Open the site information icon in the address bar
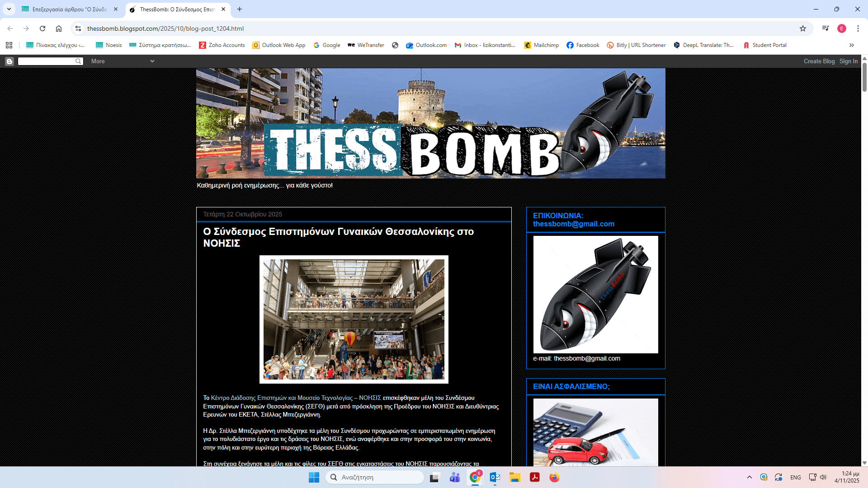868x488 pixels. click(78, 28)
